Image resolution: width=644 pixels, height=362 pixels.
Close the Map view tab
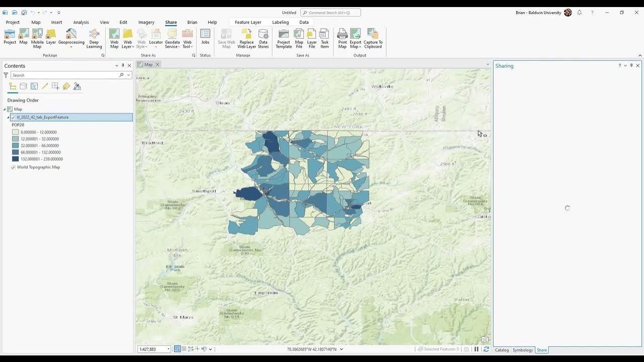[157, 64]
